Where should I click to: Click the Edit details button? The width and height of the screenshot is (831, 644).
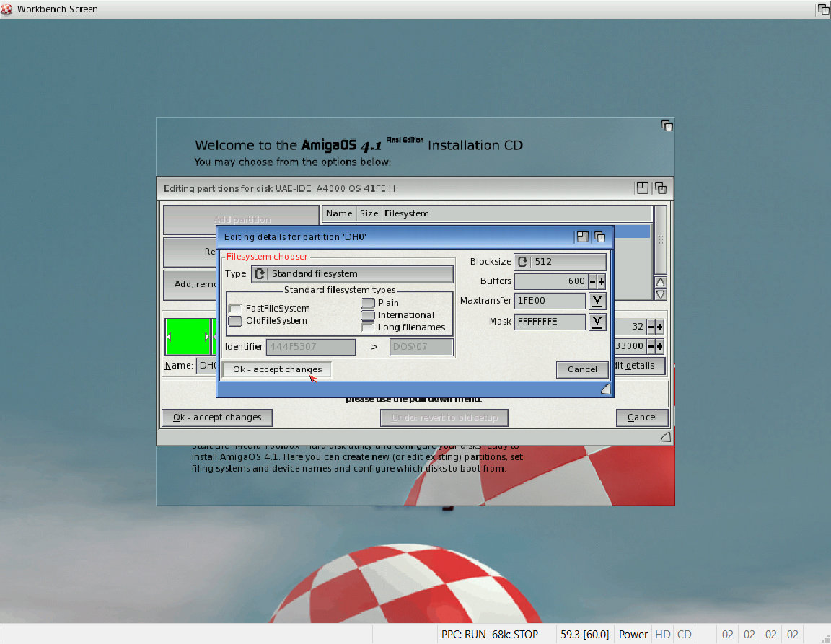638,365
